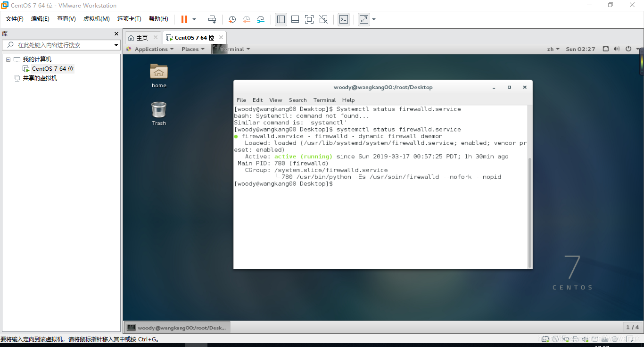This screenshot has height=347, width=644.
Task: Collapse the 我的计算机 tree node
Action: 8,59
